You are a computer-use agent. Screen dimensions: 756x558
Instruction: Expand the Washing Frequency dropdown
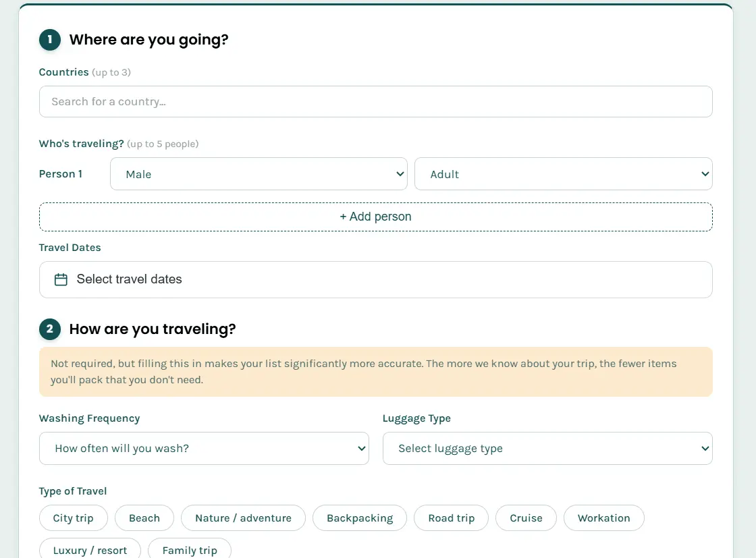(204, 449)
